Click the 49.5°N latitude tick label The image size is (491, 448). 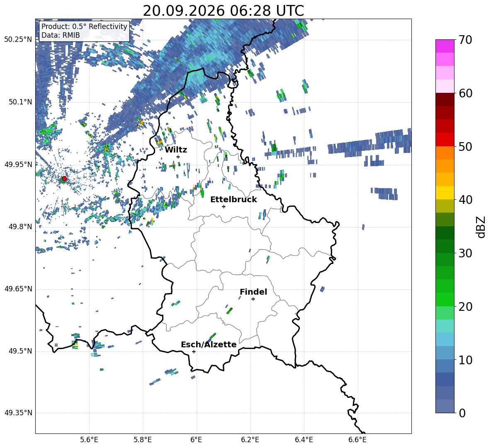point(20,351)
